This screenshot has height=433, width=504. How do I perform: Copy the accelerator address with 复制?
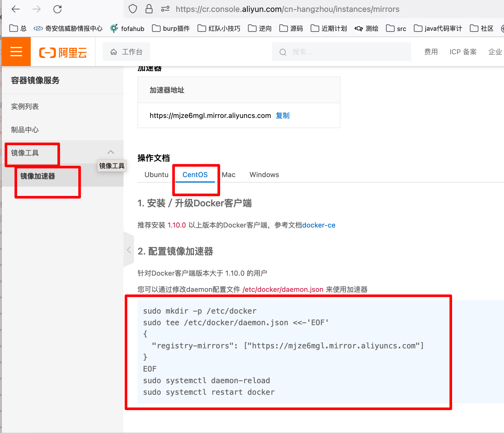[283, 115]
